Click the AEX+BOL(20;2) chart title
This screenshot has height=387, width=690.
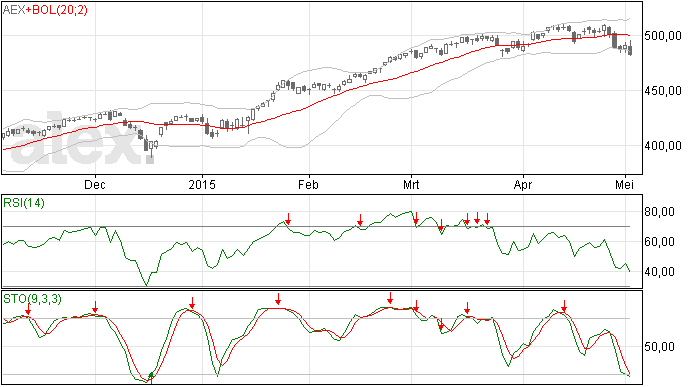pyautogui.click(x=45, y=10)
